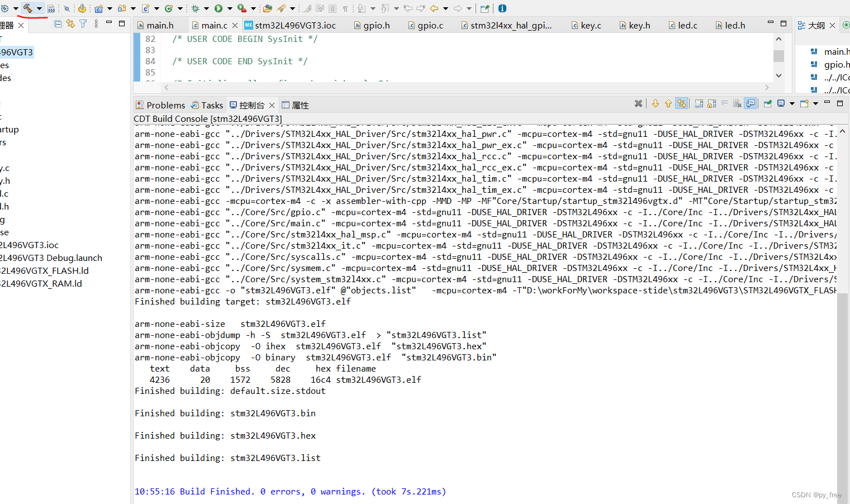Select main.h entry in the outline panel
Screen dimensions: 850x504
click(x=837, y=51)
